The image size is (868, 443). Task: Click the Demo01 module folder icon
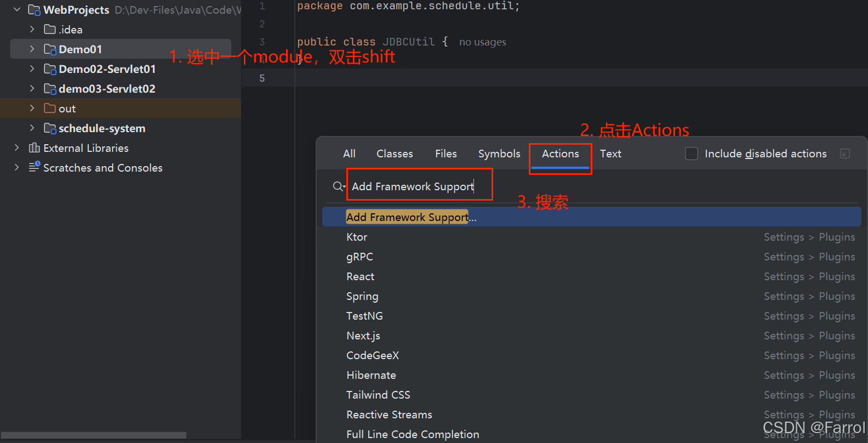50,49
